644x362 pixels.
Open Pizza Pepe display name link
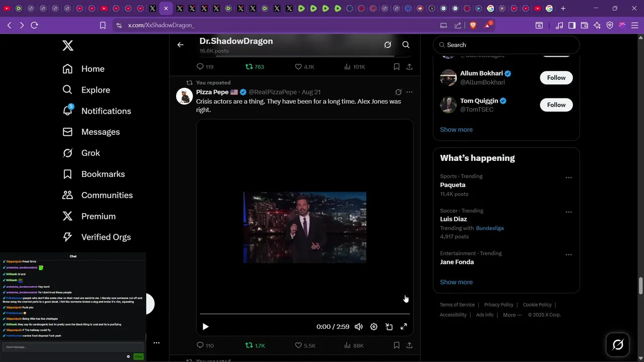(x=212, y=92)
